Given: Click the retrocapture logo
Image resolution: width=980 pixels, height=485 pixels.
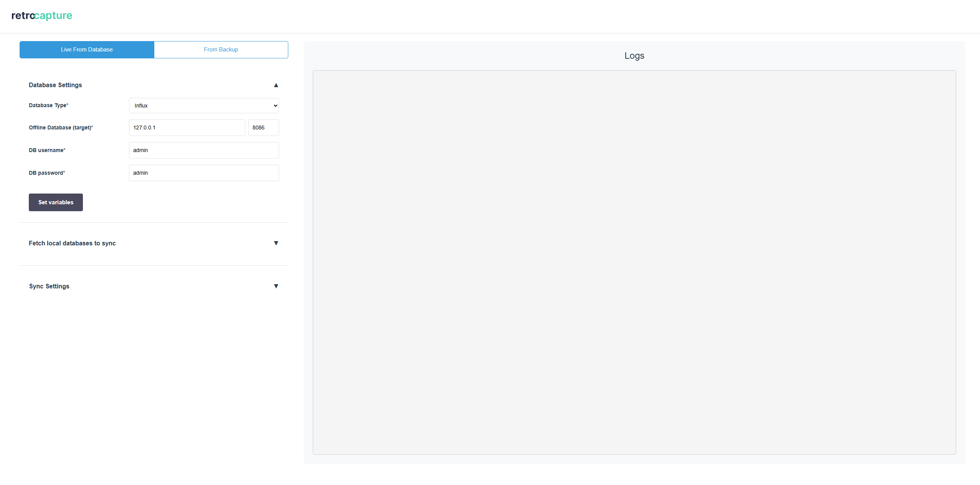Looking at the screenshot, I should [42, 16].
